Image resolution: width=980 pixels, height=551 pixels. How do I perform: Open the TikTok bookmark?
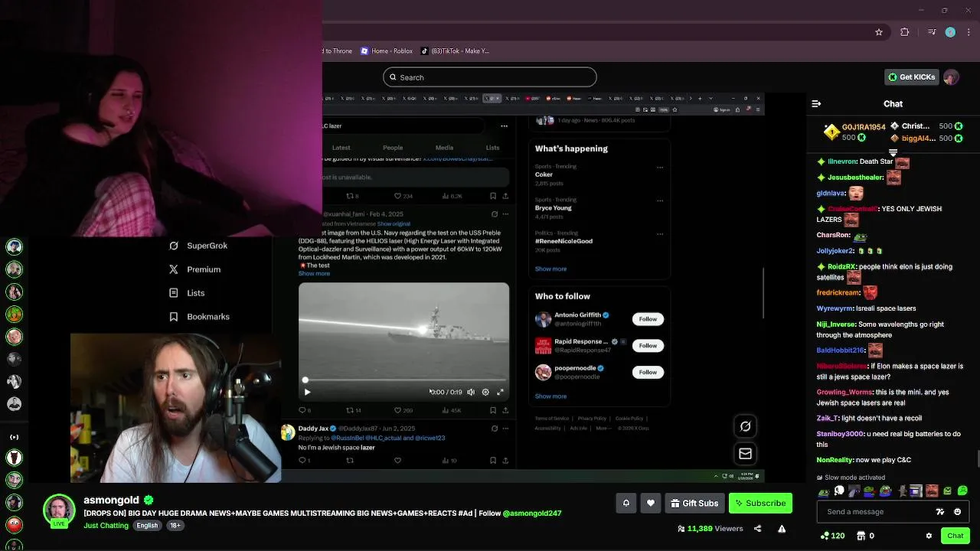[455, 51]
